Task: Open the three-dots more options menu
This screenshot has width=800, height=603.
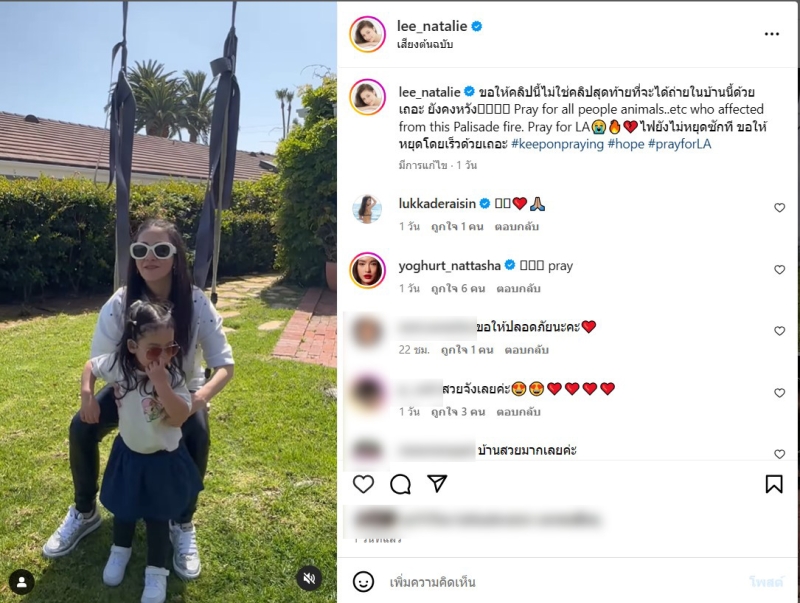Action: (x=771, y=34)
